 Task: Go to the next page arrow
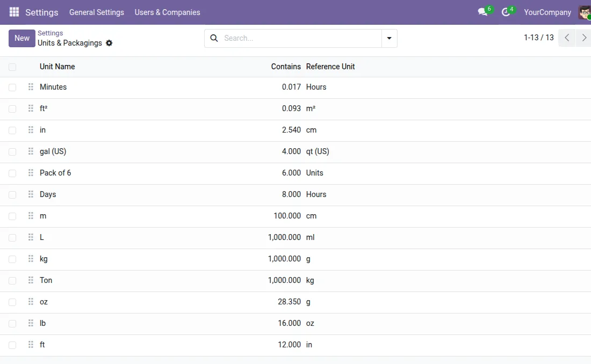(583, 38)
